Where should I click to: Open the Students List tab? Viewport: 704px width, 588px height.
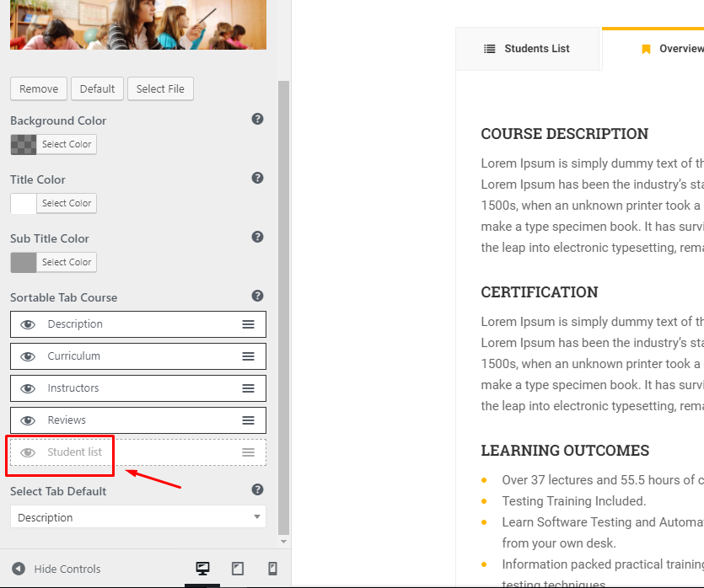click(528, 49)
